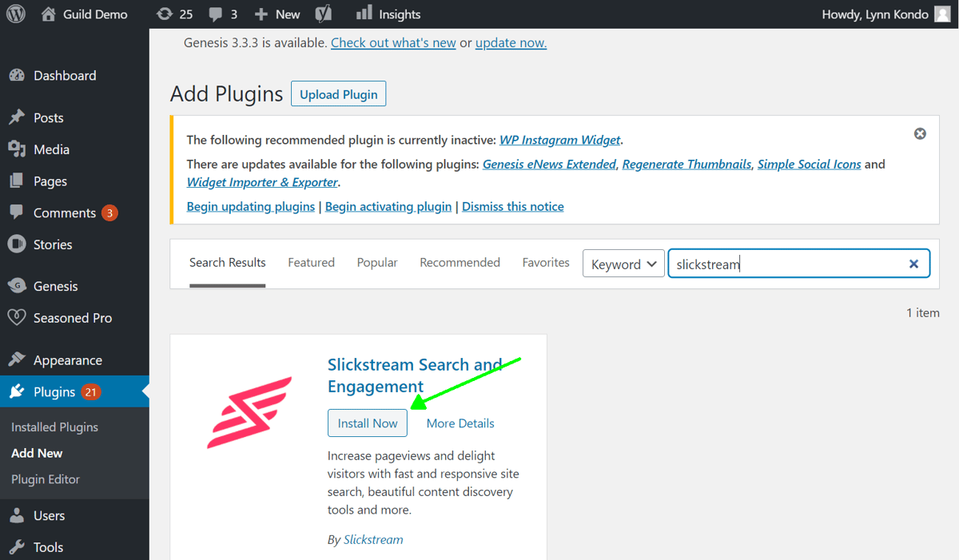The width and height of the screenshot is (959, 560).
Task: Click the update now link for Genesis
Action: pyautogui.click(x=510, y=42)
